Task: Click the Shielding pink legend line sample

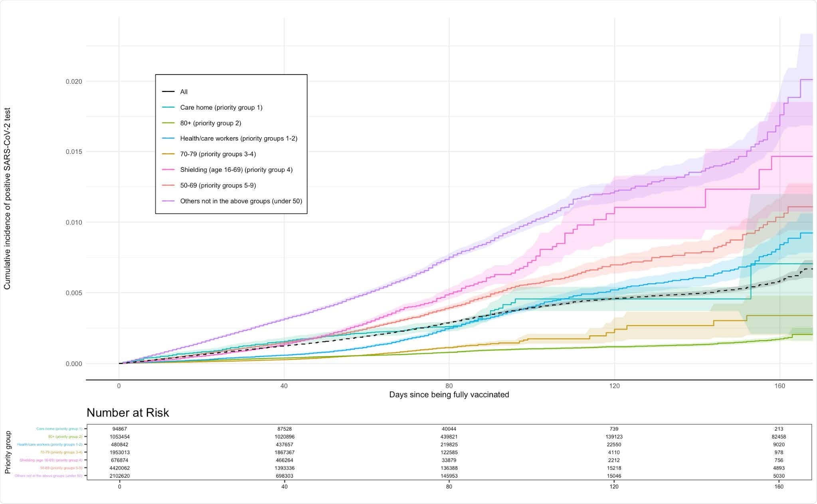Action: pos(168,169)
